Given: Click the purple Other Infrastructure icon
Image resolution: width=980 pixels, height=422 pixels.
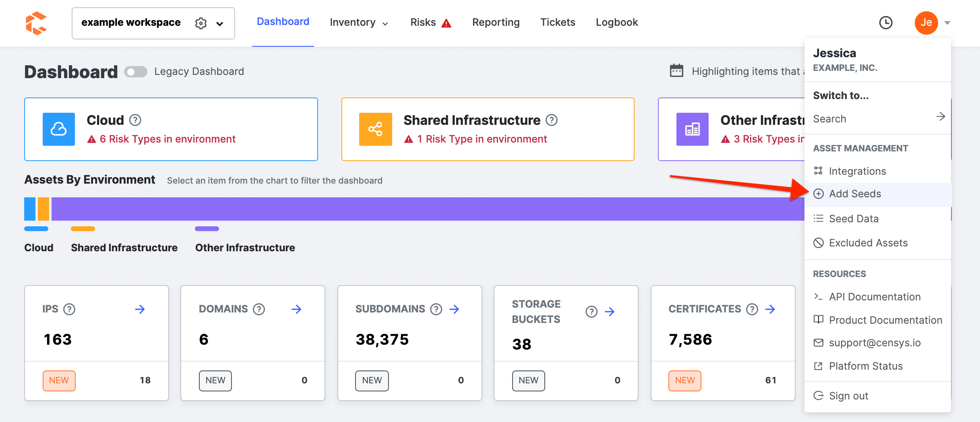Looking at the screenshot, I should tap(693, 129).
